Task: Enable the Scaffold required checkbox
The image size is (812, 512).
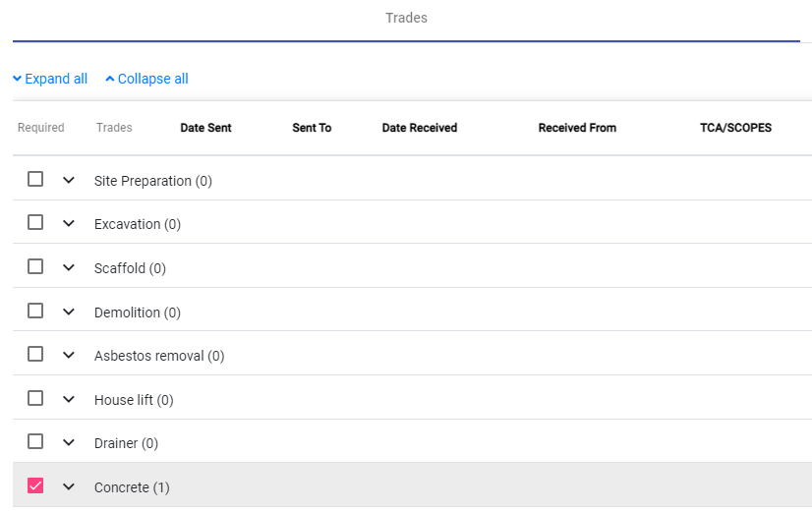Action: coord(35,266)
